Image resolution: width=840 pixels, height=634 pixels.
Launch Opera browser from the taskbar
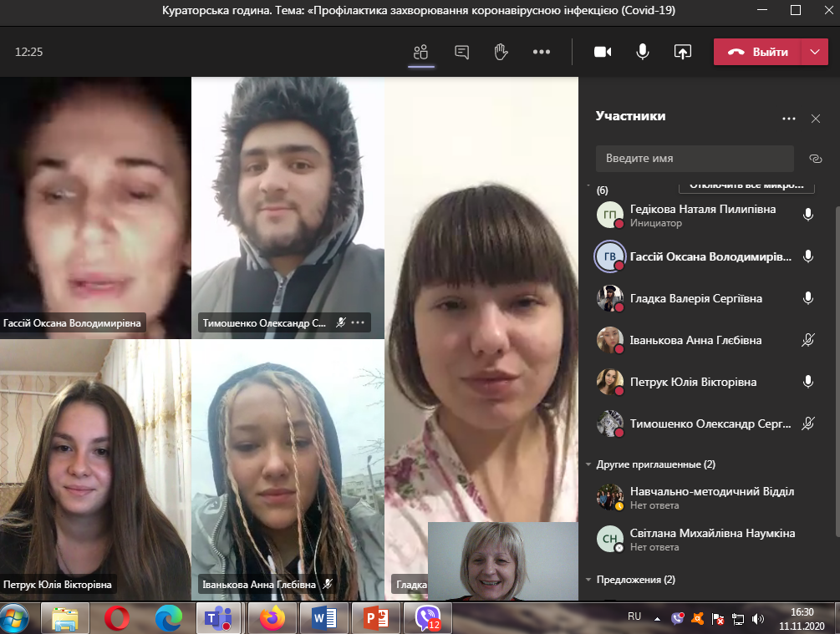point(117,618)
